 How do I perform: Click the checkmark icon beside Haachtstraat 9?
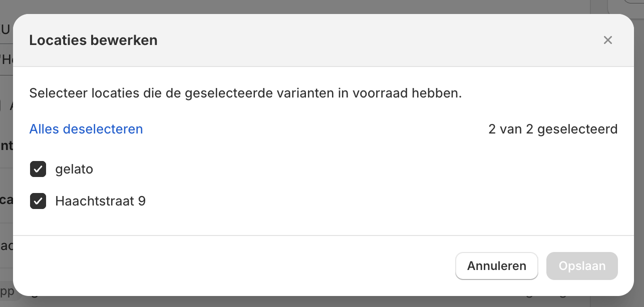(38, 201)
